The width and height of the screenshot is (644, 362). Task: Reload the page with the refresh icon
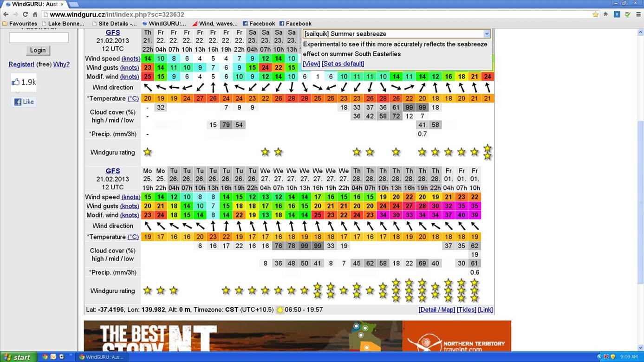(26, 14)
